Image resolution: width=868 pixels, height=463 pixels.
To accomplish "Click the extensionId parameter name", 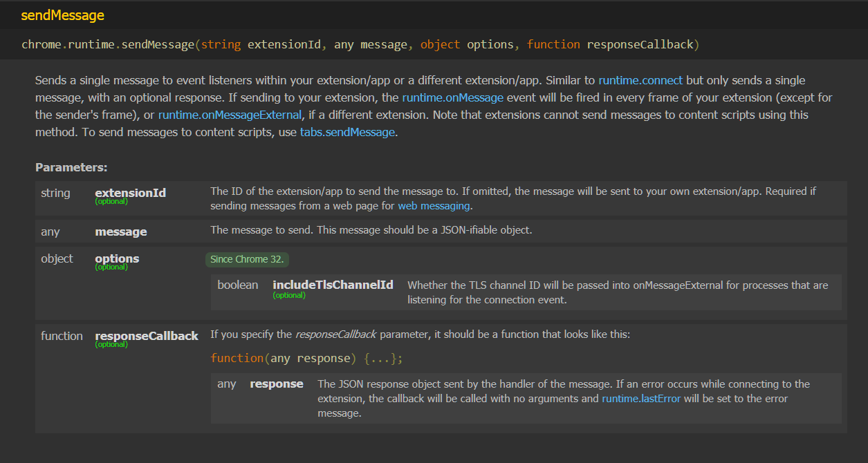I will pos(130,193).
